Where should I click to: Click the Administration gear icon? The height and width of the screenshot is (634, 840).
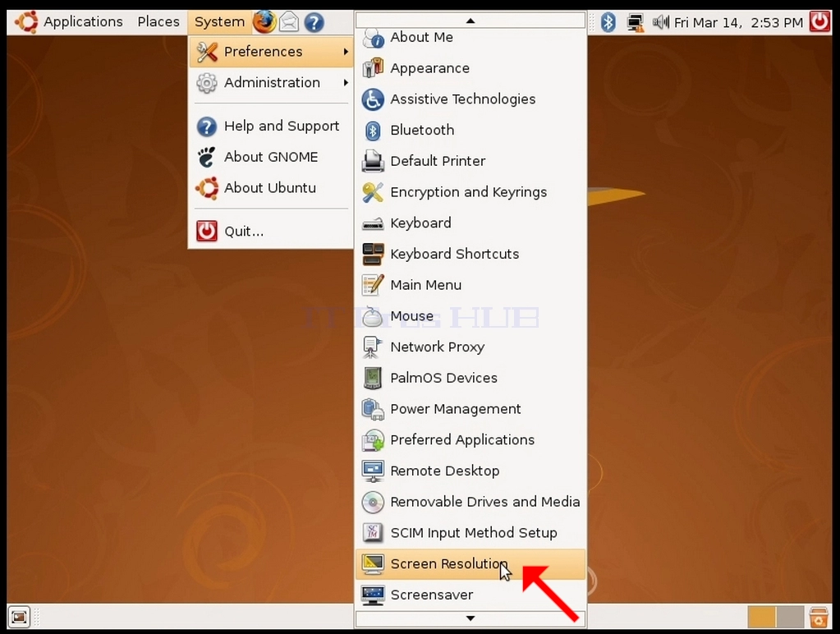point(207,83)
